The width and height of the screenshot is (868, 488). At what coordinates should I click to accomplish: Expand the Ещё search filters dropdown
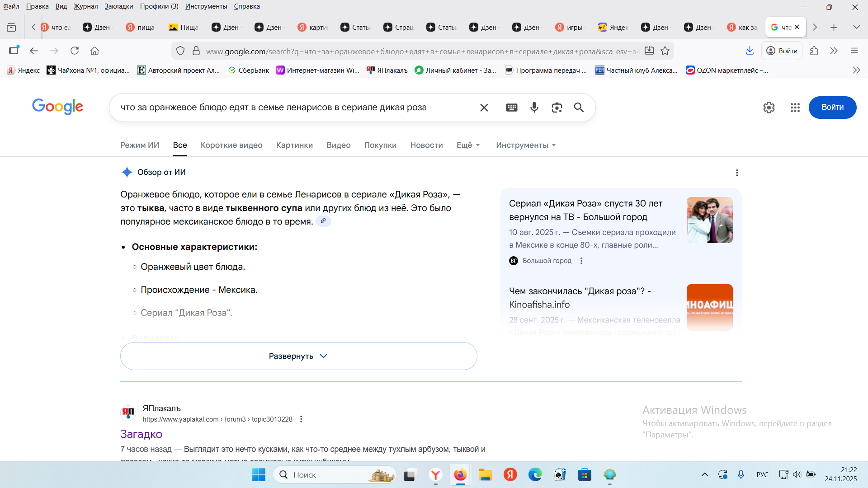coord(468,145)
